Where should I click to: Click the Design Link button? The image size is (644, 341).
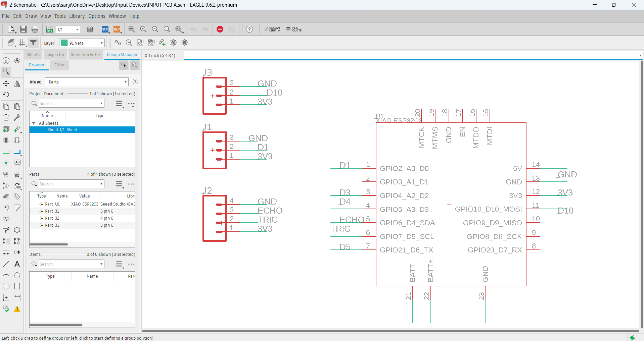click(x=272, y=29)
